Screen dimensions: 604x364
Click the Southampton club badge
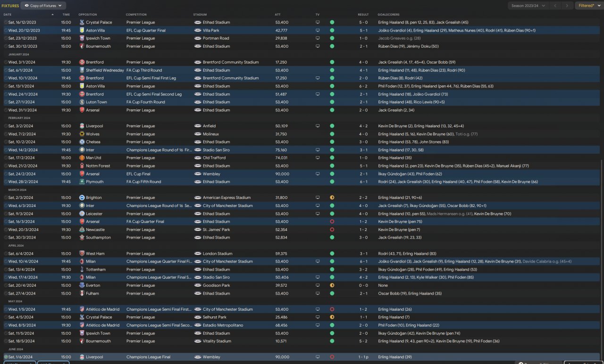[82, 238]
